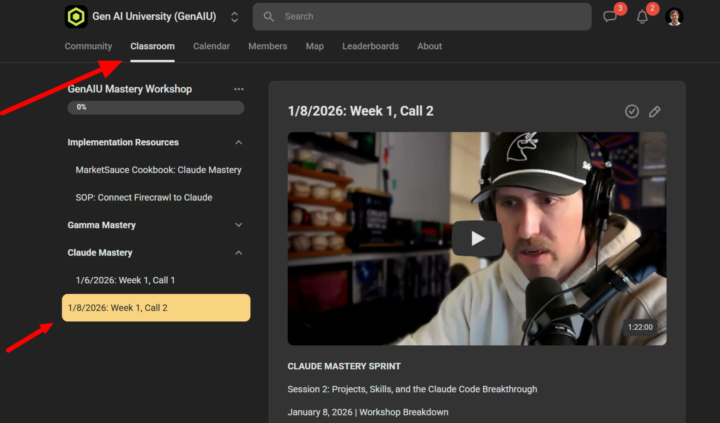Select highlighted 1/8/2026: Week 1, Call 2 lesson

pos(156,308)
